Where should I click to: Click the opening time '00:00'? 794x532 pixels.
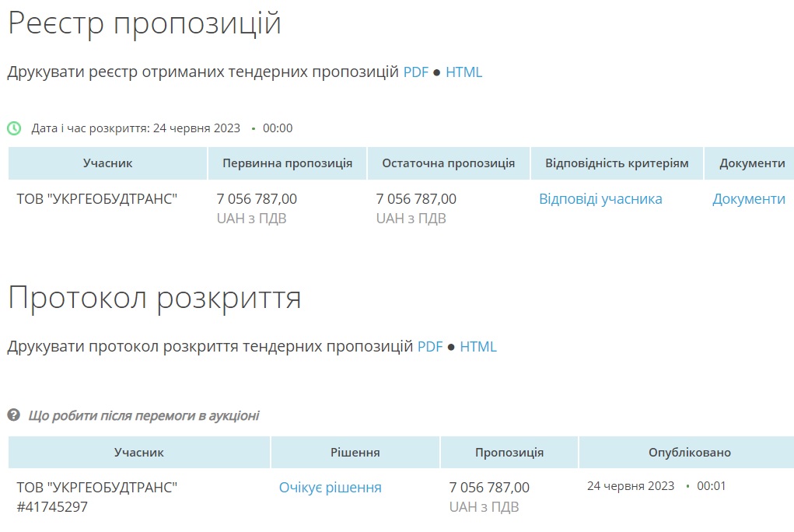tap(278, 128)
